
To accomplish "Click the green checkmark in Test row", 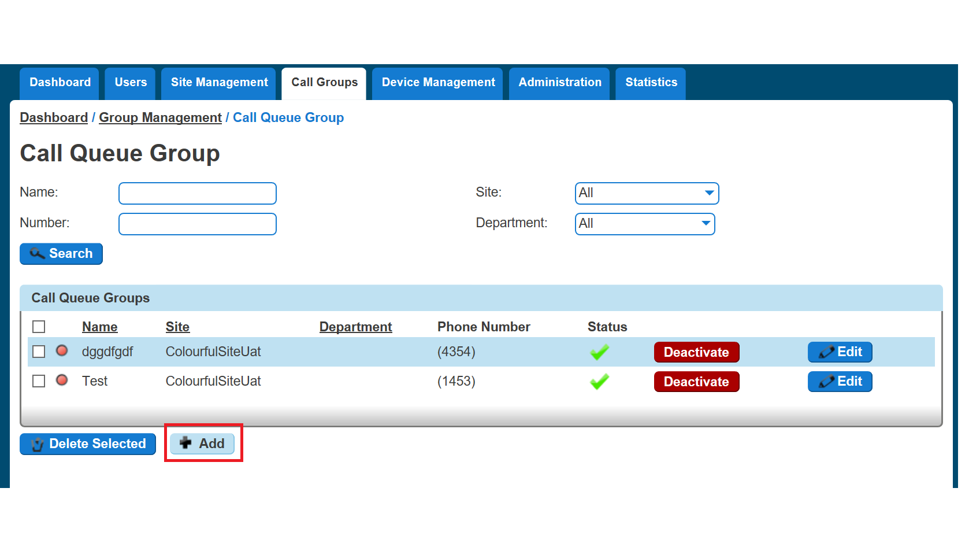I will coord(600,381).
